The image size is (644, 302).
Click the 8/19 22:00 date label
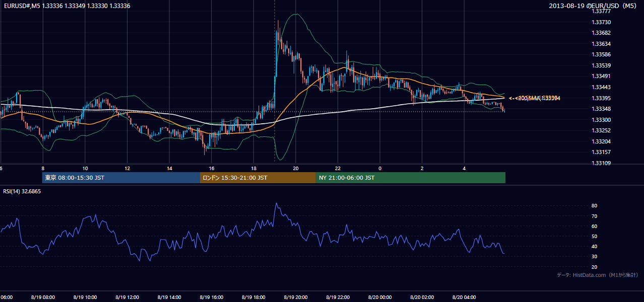tap(338, 297)
